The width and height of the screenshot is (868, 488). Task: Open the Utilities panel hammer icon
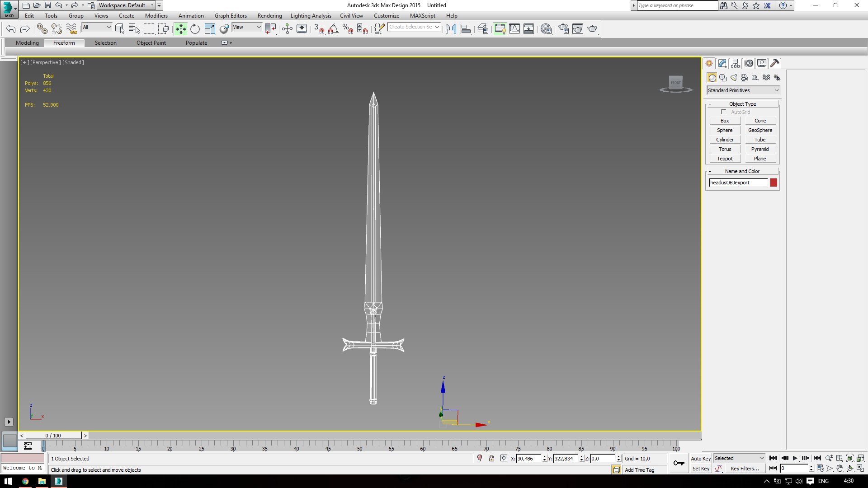point(775,63)
